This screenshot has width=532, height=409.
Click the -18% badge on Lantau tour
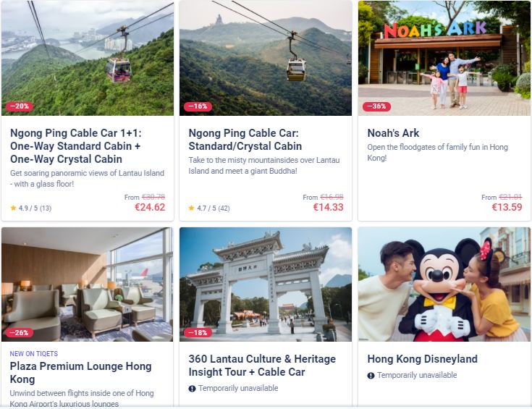198,333
